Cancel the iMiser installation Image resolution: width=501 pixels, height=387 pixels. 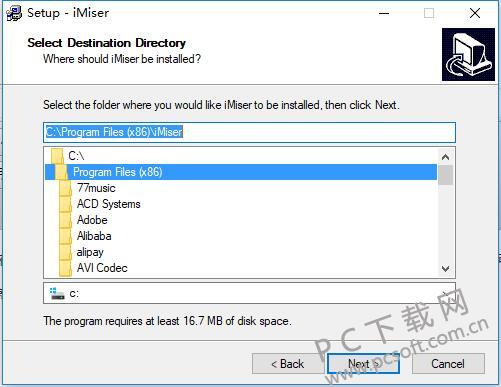click(x=448, y=364)
